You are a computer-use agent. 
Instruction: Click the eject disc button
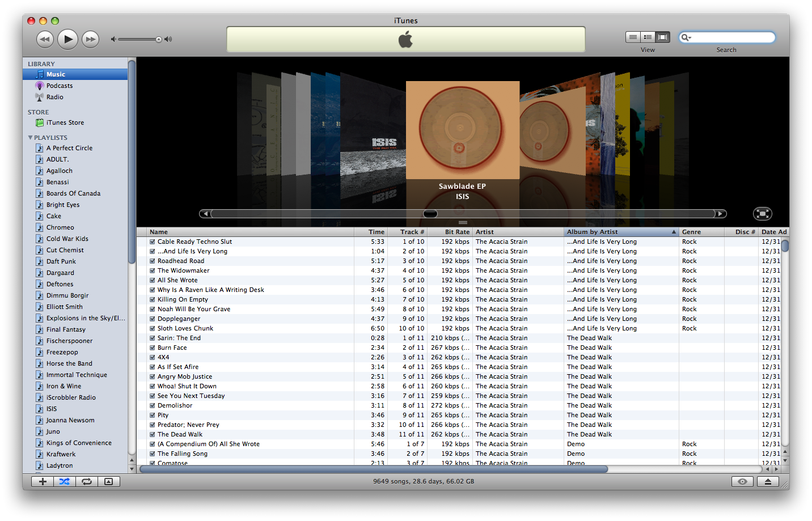[768, 481]
